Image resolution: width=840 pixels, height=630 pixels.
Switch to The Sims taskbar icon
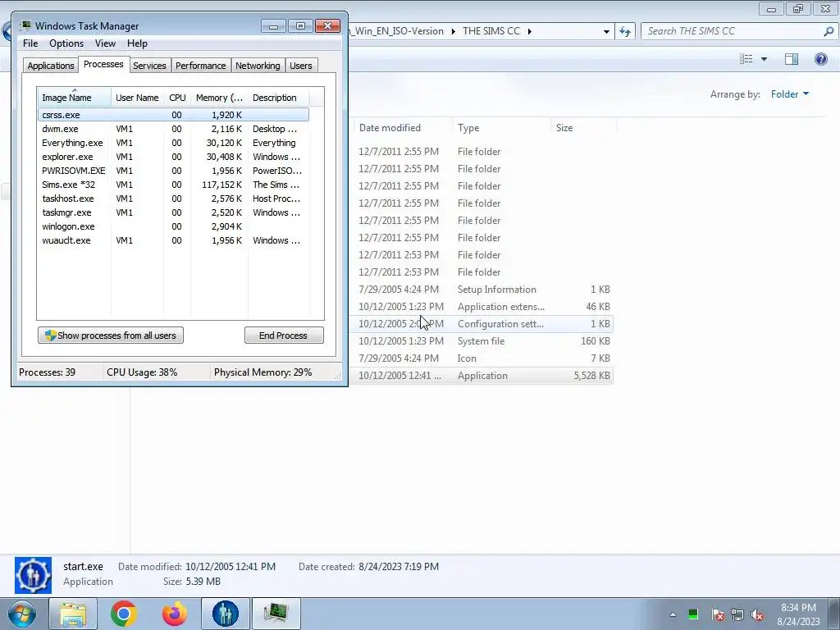point(225,614)
